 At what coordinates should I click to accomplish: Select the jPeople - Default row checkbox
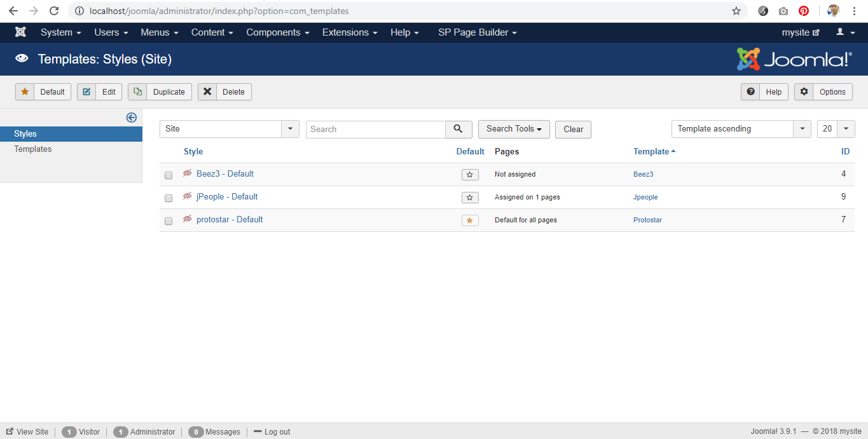coord(169,198)
